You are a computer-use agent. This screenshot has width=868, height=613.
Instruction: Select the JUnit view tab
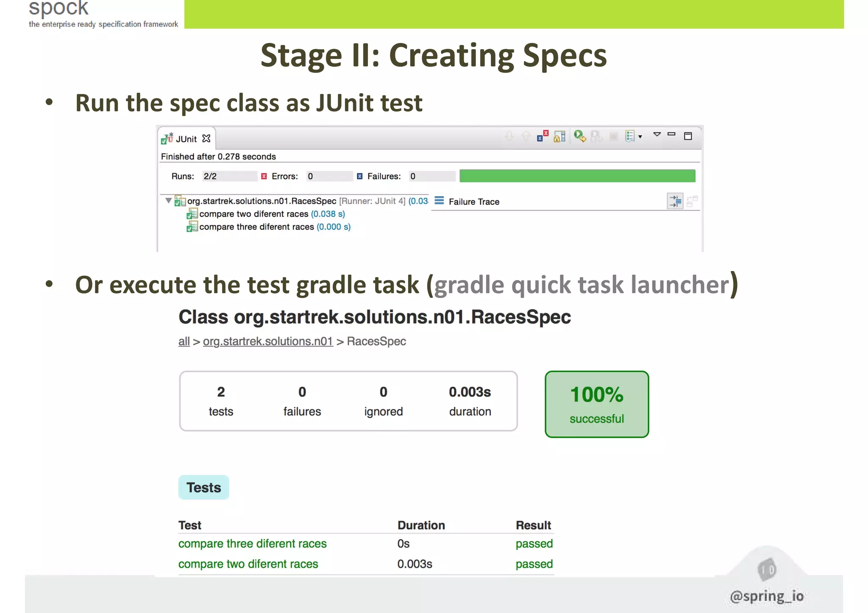[x=186, y=139]
